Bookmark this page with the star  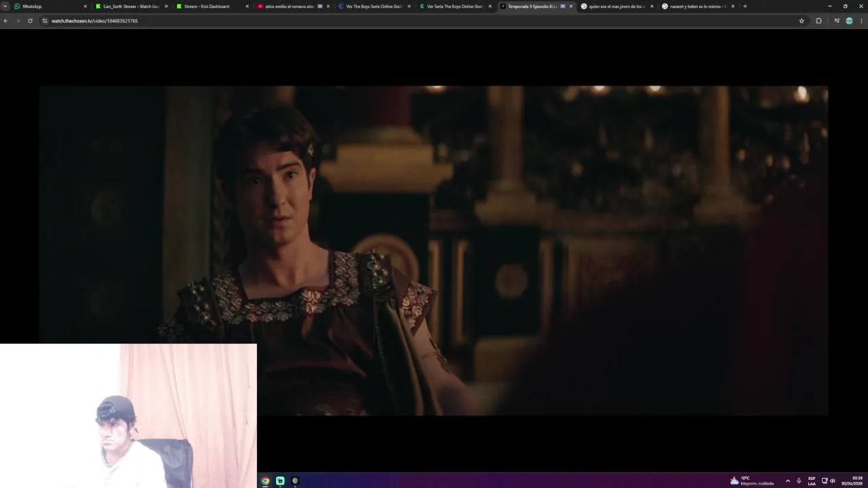802,21
